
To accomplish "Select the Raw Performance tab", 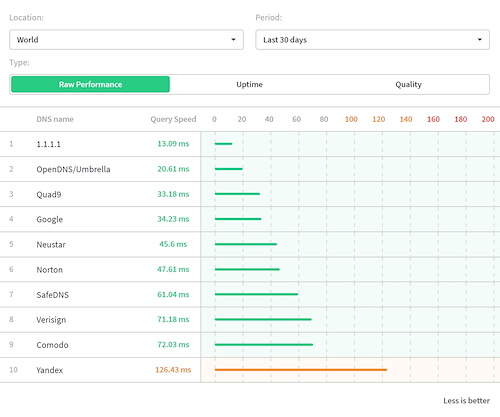I will (90, 84).
